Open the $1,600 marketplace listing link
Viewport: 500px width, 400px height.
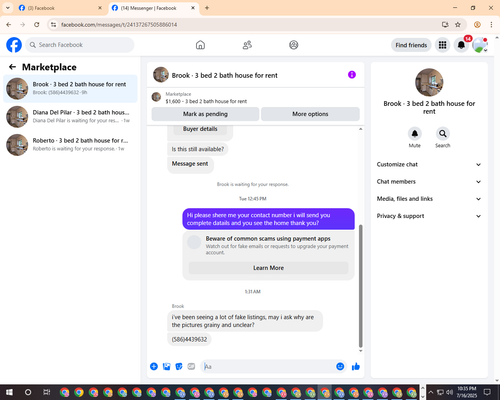coord(206,101)
